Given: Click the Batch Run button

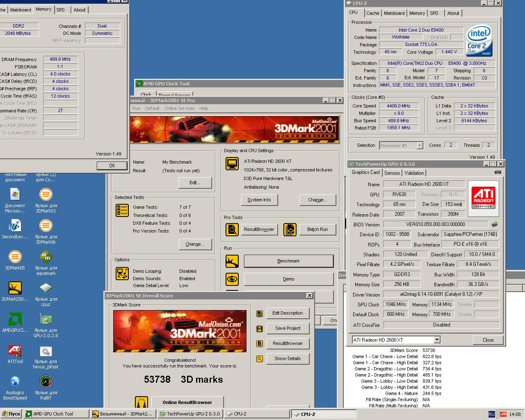Looking at the screenshot, I should click(x=317, y=229).
